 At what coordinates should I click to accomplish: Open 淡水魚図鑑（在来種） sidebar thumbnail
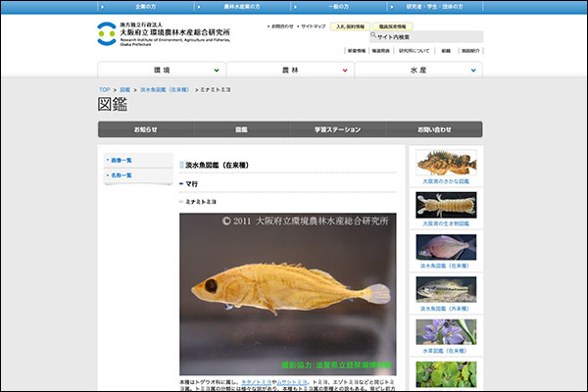click(446, 246)
